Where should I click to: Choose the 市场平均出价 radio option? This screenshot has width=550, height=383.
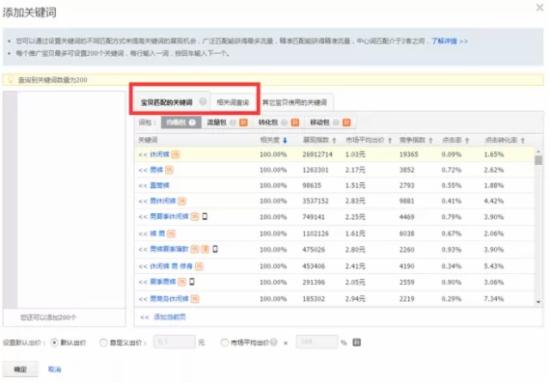tap(224, 342)
